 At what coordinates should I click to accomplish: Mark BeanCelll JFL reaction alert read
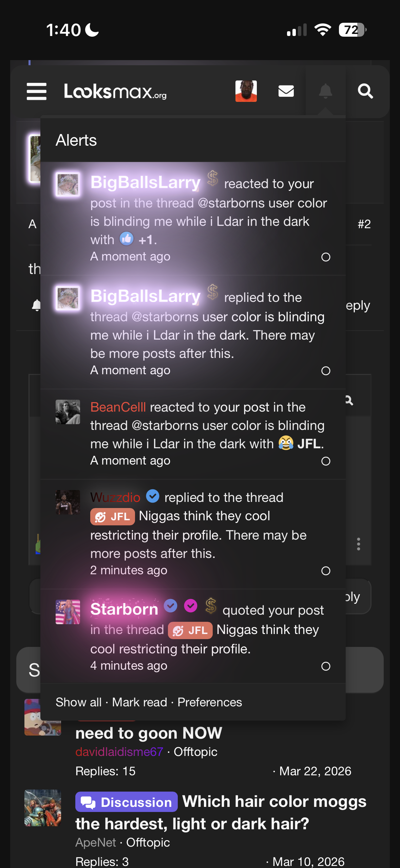point(326,461)
